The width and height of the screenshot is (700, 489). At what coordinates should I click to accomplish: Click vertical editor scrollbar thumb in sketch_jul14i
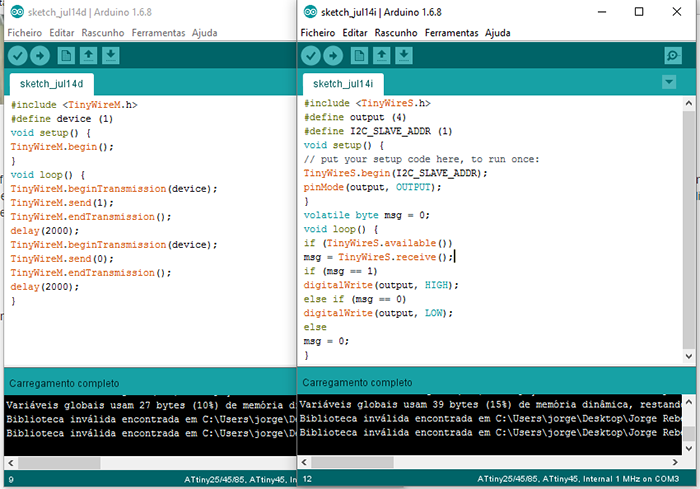coord(689,229)
